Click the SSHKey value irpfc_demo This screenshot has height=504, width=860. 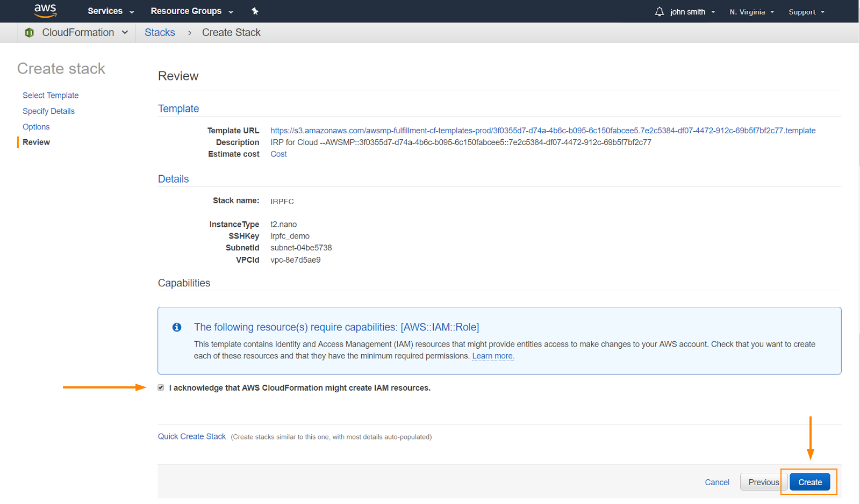point(290,236)
